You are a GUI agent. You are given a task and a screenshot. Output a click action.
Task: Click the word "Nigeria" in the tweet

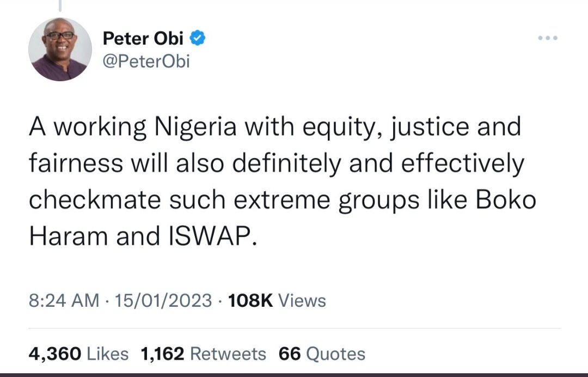(195, 128)
